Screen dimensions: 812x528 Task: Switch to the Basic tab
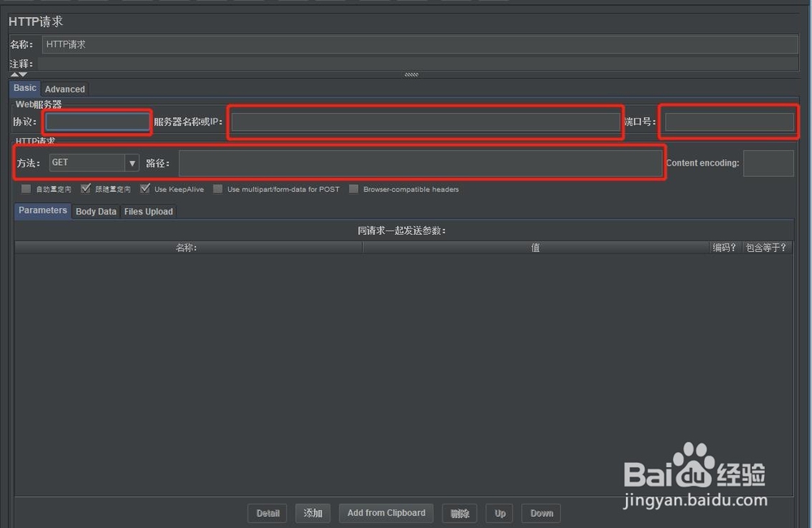pyautogui.click(x=25, y=88)
